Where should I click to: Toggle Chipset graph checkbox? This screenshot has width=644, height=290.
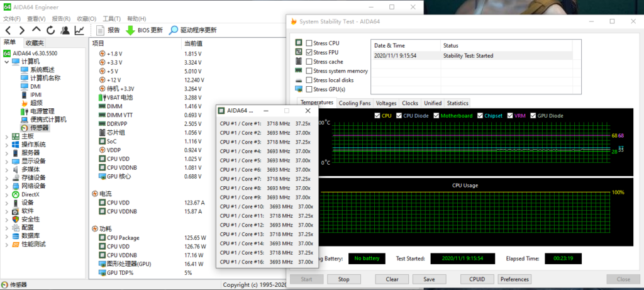pos(480,116)
